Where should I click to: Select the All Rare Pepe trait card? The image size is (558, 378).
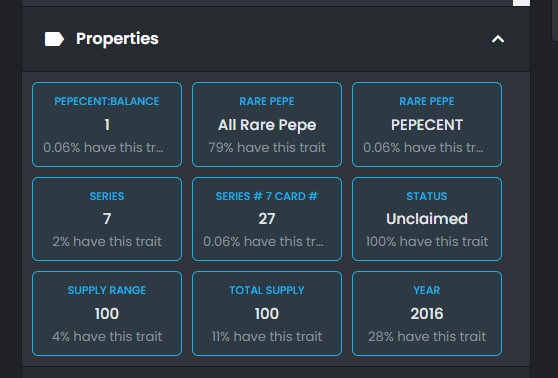point(267,125)
